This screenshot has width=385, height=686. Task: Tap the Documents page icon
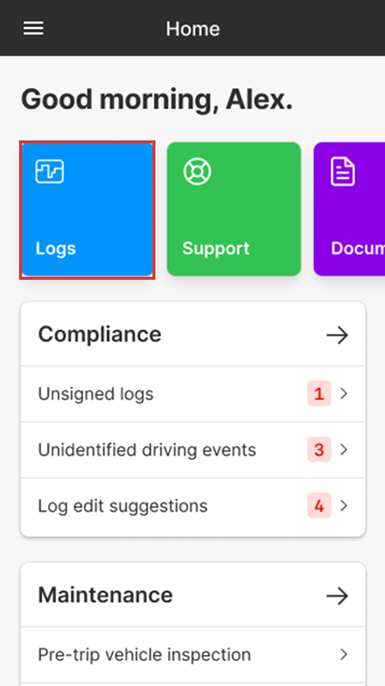[x=343, y=172]
